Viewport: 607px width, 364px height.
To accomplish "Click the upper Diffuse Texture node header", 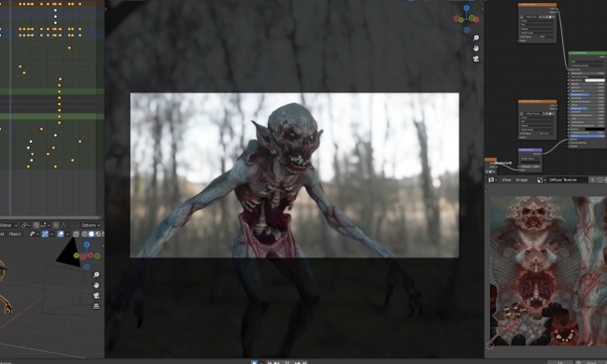I will pos(537,5).
